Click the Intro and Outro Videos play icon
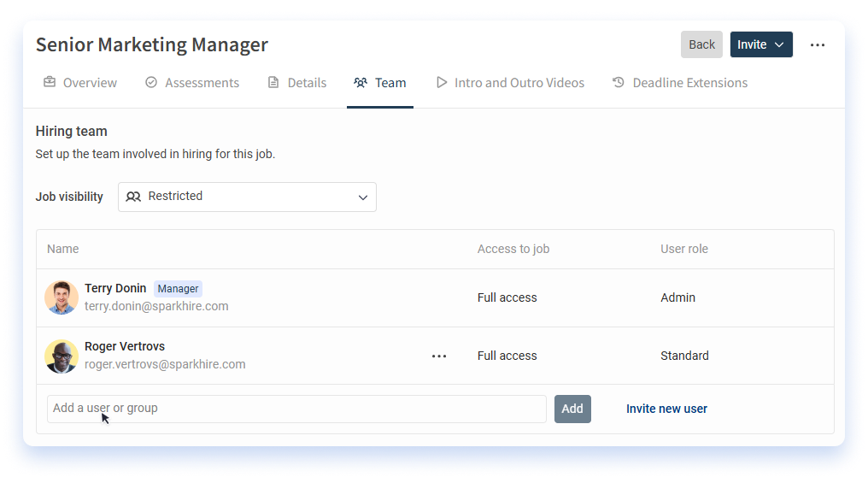The height and width of the screenshot is (477, 868). pos(441,82)
